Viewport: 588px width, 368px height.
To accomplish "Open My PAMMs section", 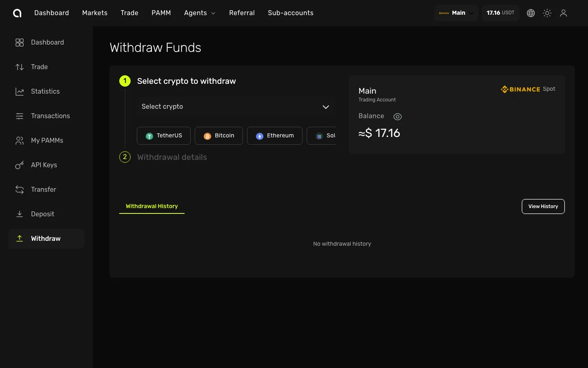I will [20, 141].
